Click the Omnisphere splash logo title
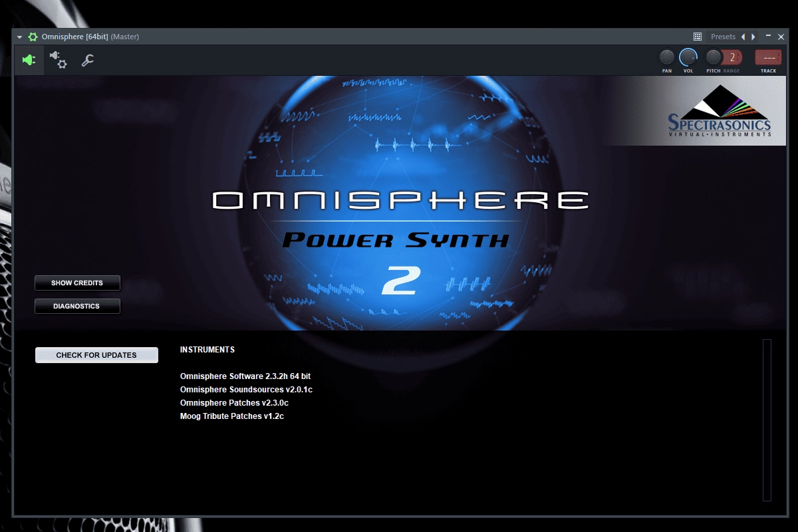The height and width of the screenshot is (532, 798). click(x=400, y=201)
